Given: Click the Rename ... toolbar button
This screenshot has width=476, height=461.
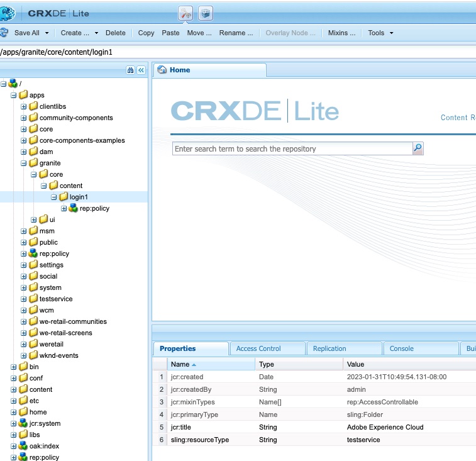Looking at the screenshot, I should (x=236, y=33).
